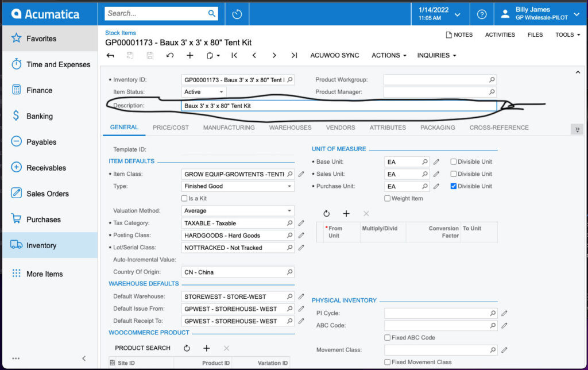588x370 pixels.
Task: Go to the previous record
Action: [254, 56]
